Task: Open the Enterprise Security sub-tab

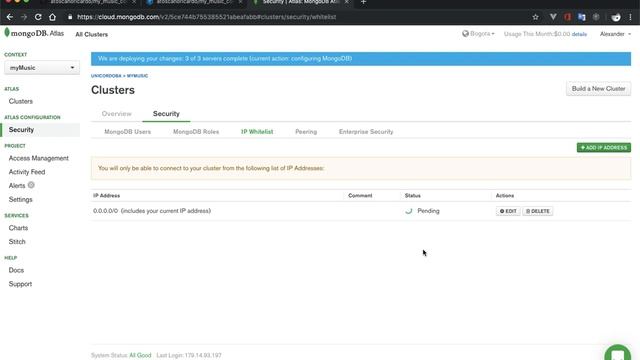Action: click(366, 132)
